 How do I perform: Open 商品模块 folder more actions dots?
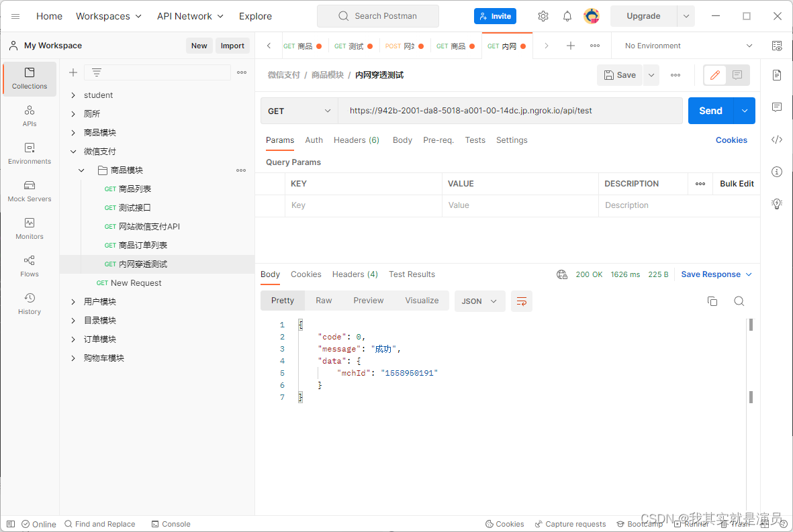point(241,170)
